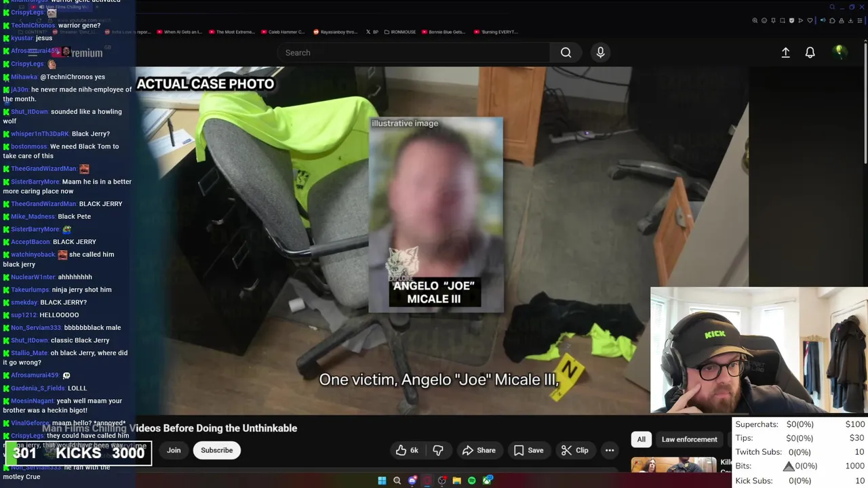Open the browser ad-blocker shield icon
Viewport: 868px width, 488px height.
point(791,20)
